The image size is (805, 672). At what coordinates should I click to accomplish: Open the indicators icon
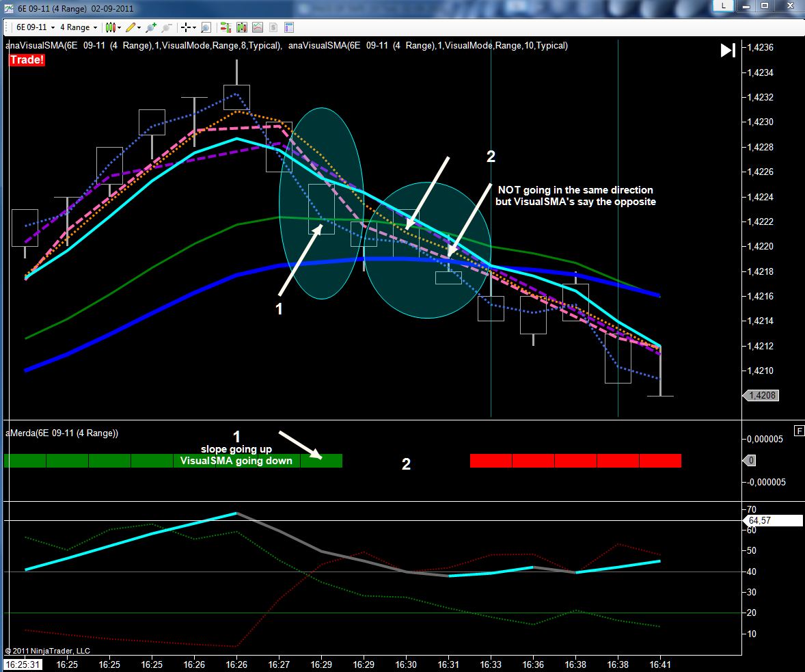click(257, 27)
